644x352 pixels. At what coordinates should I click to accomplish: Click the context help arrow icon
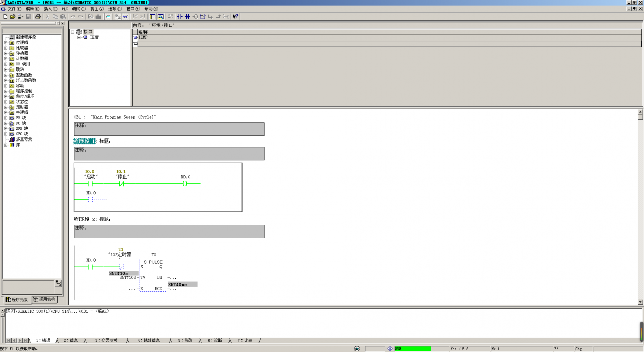(x=235, y=17)
